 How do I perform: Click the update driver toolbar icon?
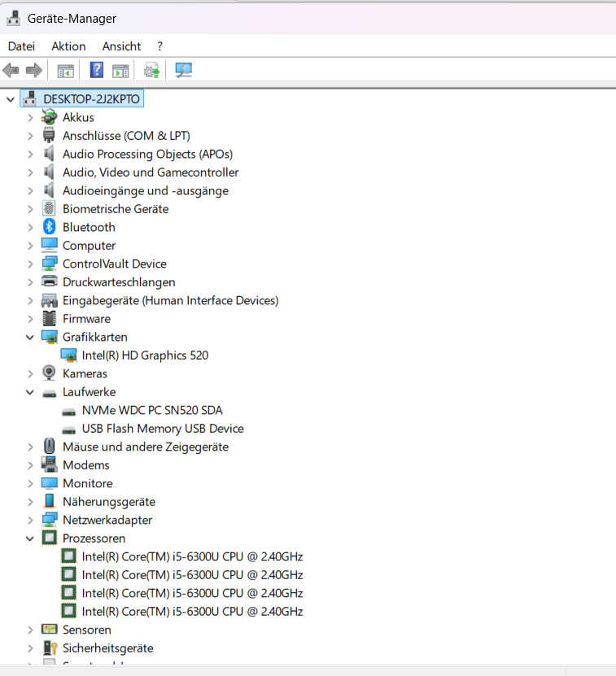pos(152,70)
